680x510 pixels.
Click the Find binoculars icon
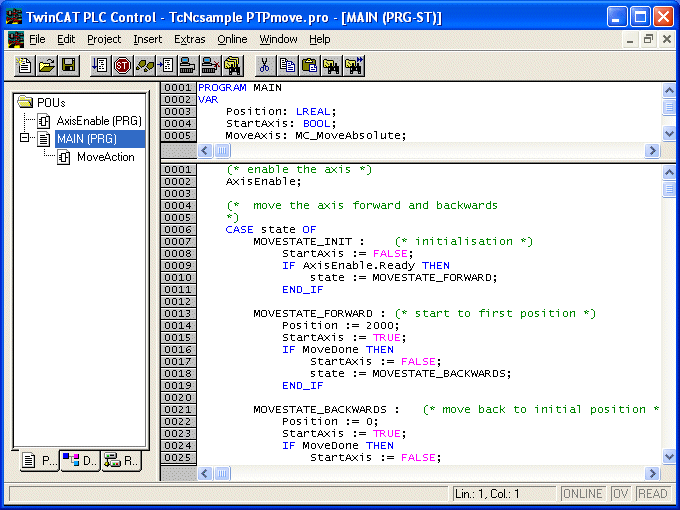point(332,66)
